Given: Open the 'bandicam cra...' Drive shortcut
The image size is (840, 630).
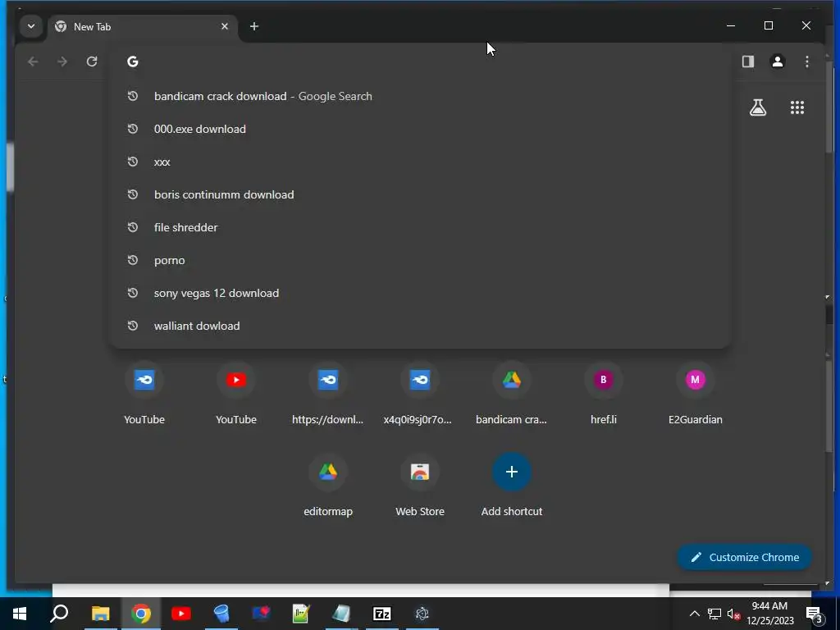Looking at the screenshot, I should pyautogui.click(x=512, y=394).
